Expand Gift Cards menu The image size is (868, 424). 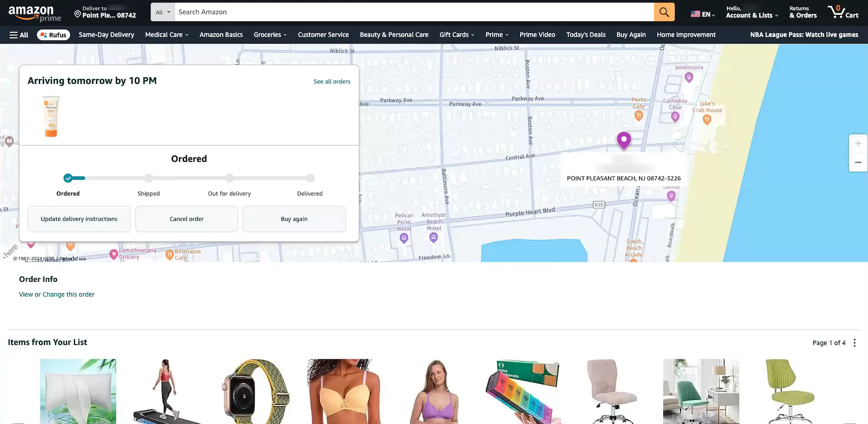[457, 35]
